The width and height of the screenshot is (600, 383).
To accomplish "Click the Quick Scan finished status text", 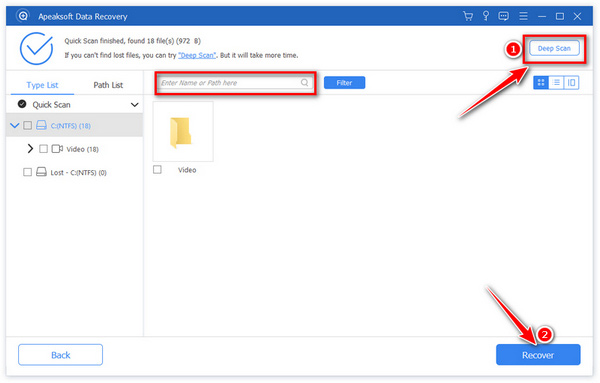I will [x=132, y=41].
